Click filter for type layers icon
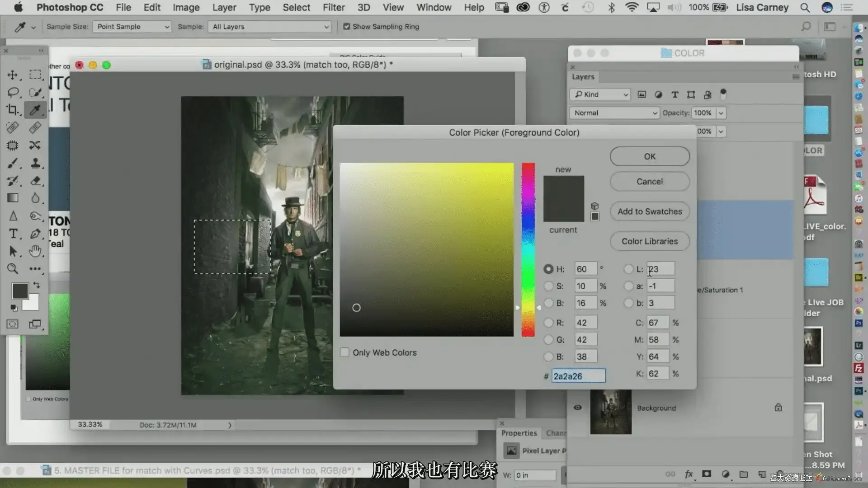This screenshot has height=488, width=868. coord(675,94)
